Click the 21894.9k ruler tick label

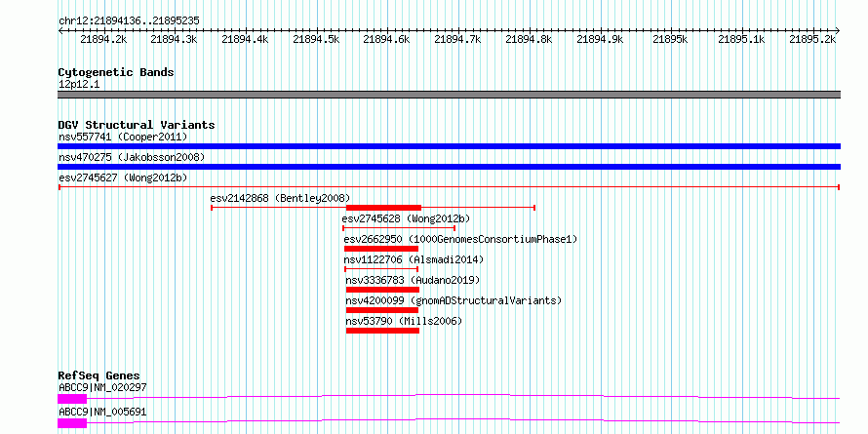600,39
